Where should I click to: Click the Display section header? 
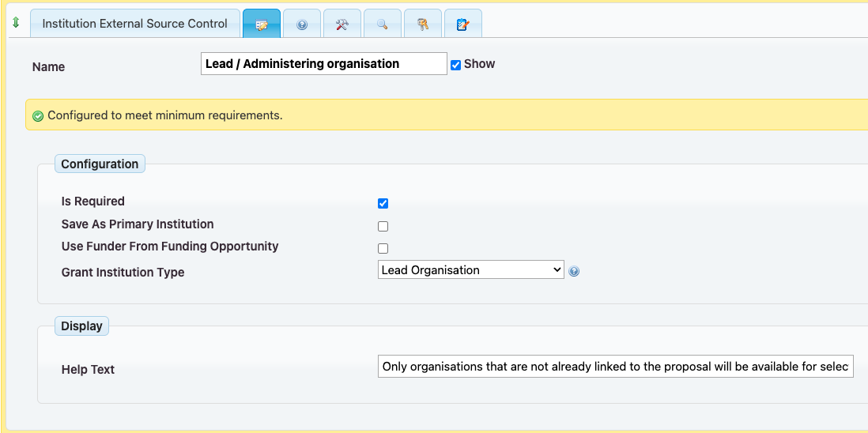81,326
